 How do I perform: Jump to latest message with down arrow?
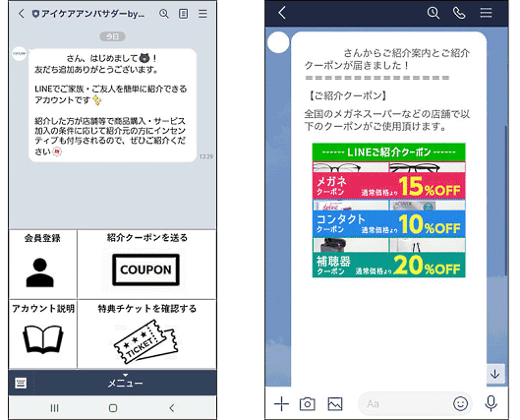pos(495,374)
